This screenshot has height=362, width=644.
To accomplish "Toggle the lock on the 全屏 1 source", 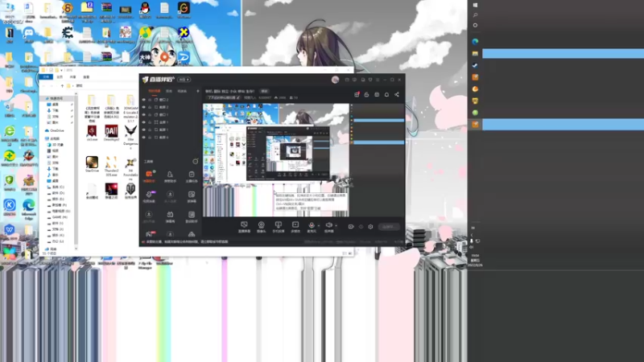I will (150, 122).
